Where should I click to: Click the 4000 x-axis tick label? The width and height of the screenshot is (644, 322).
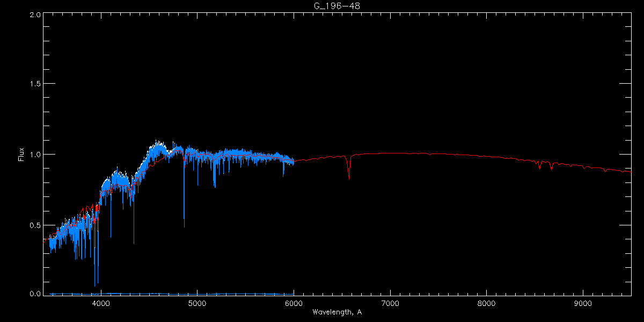pyautogui.click(x=101, y=302)
